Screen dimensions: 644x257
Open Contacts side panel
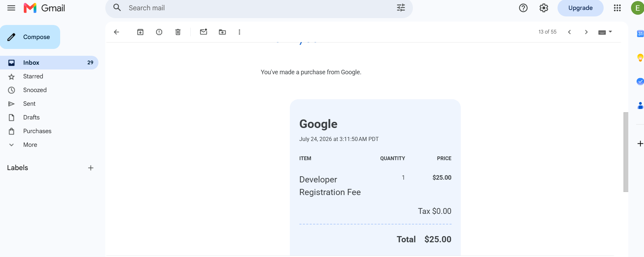coord(640,105)
